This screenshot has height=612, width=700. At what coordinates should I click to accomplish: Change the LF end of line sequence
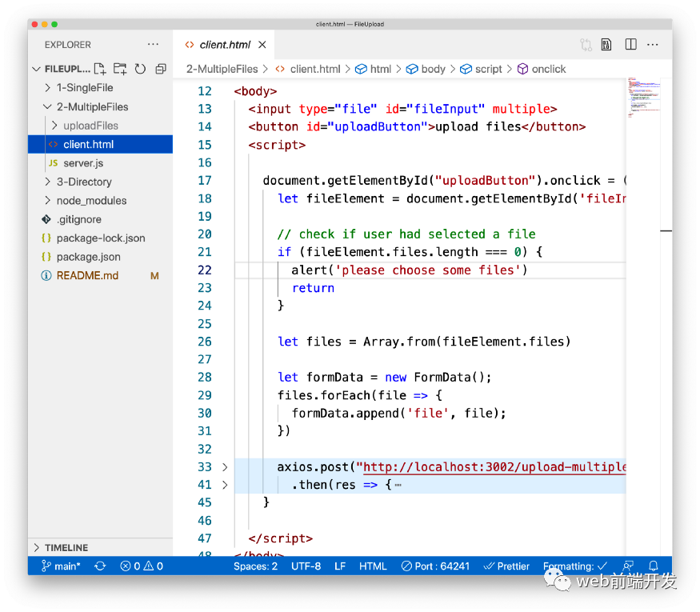tap(340, 566)
